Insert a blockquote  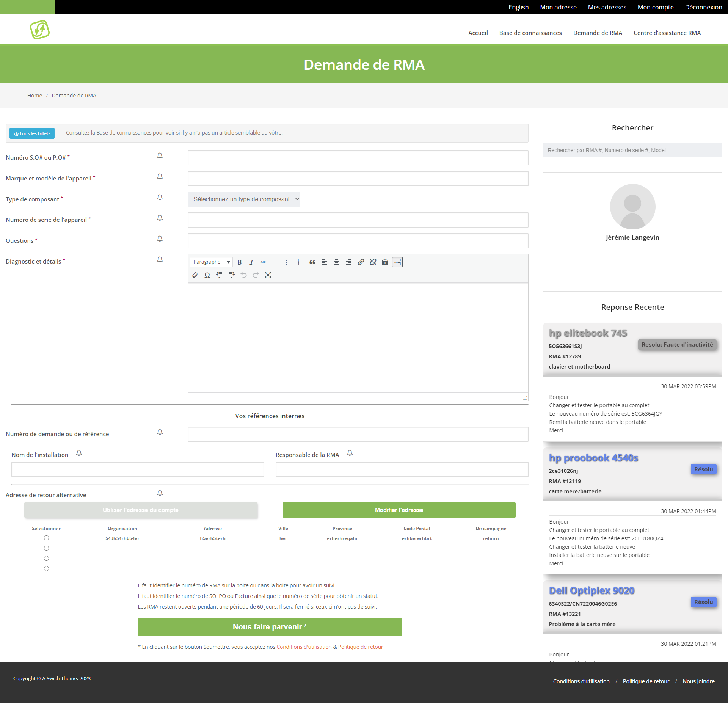tap(312, 262)
